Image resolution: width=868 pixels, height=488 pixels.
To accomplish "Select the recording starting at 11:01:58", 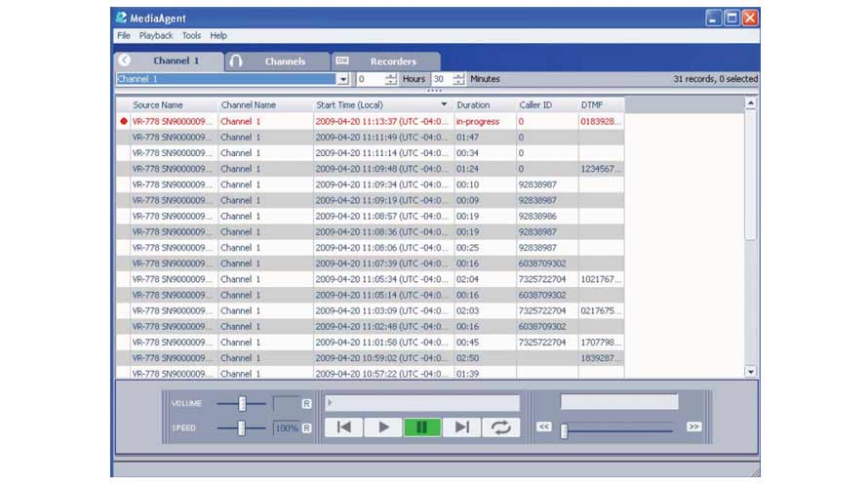I will (x=370, y=343).
